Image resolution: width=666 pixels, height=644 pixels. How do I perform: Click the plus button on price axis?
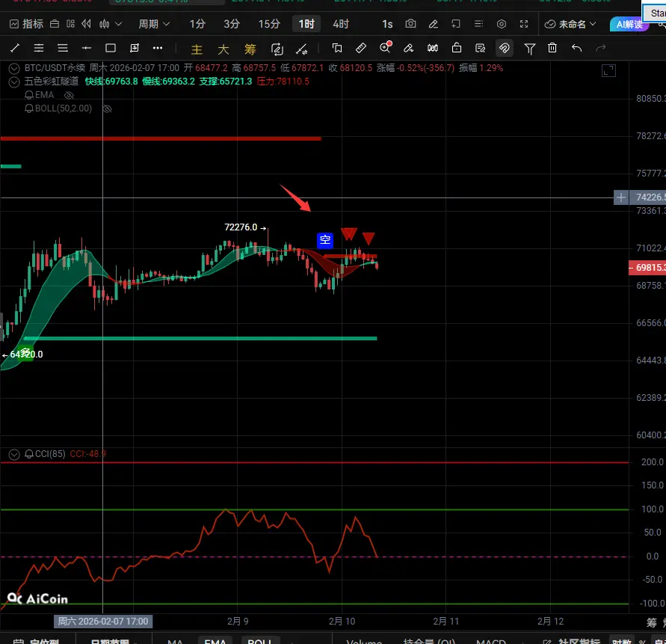pos(620,197)
